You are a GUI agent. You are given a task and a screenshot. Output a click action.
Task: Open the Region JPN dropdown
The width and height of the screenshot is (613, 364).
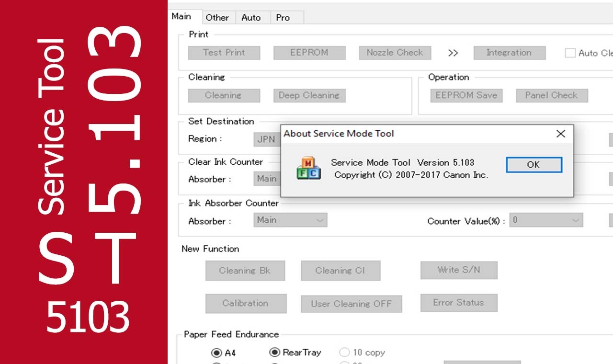pos(267,139)
